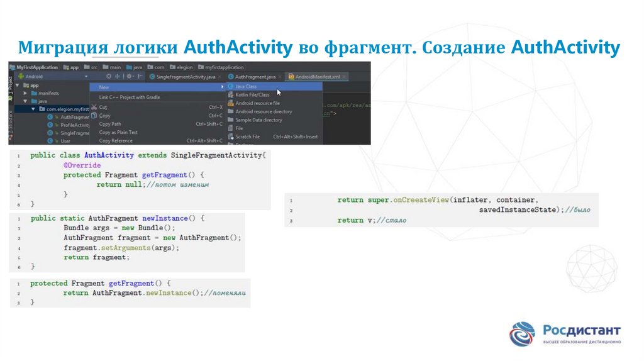Select Scratch File entry
Image resolution: width=644 pixels, height=361 pixels.
(274, 136)
